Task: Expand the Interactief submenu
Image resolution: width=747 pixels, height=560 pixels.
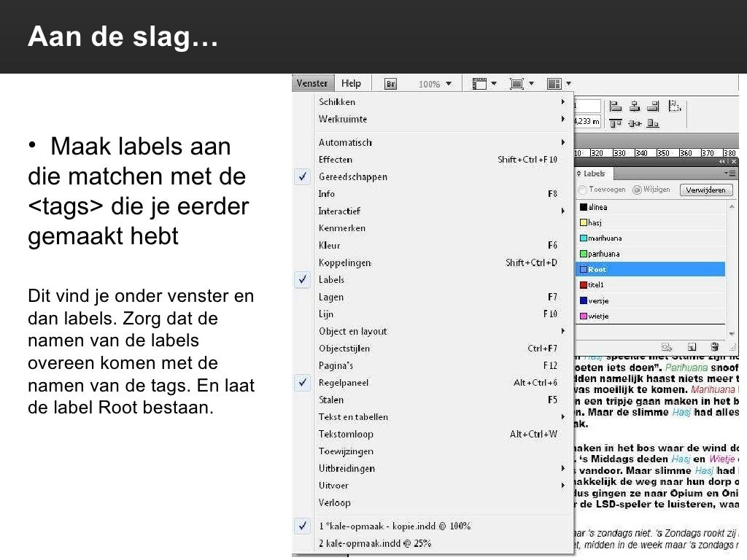Action: [x=442, y=211]
